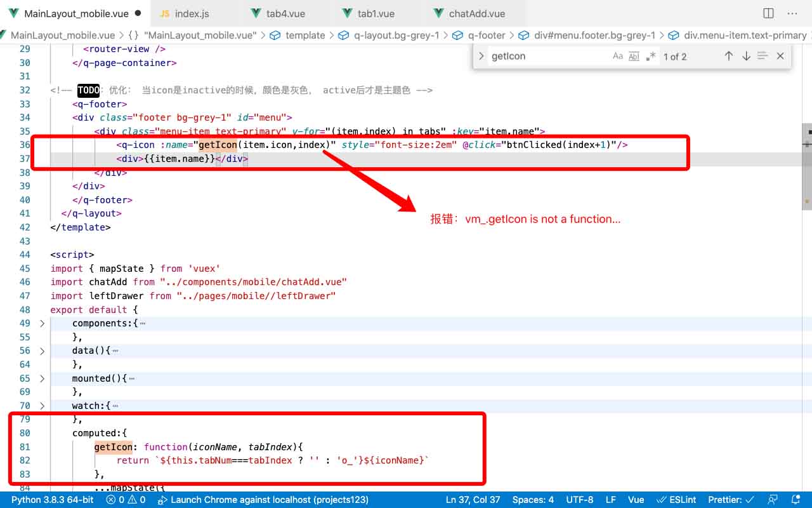This screenshot has width=812, height=508.
Task: Click export default line 48
Action: tap(94, 309)
